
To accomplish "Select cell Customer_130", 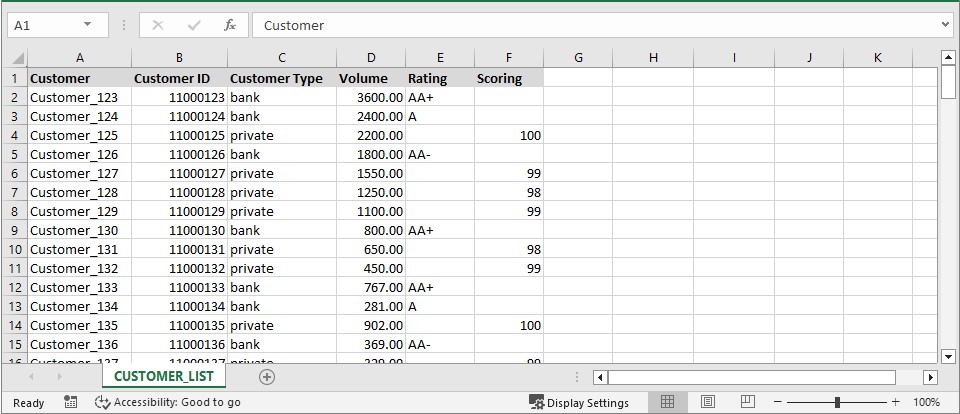I will pyautogui.click(x=80, y=230).
